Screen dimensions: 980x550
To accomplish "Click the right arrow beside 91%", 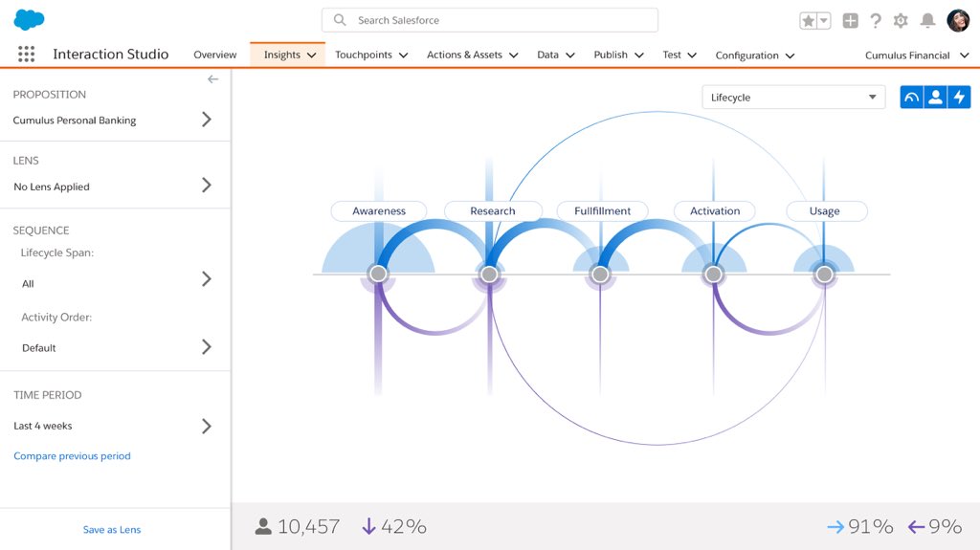I will (x=835, y=527).
